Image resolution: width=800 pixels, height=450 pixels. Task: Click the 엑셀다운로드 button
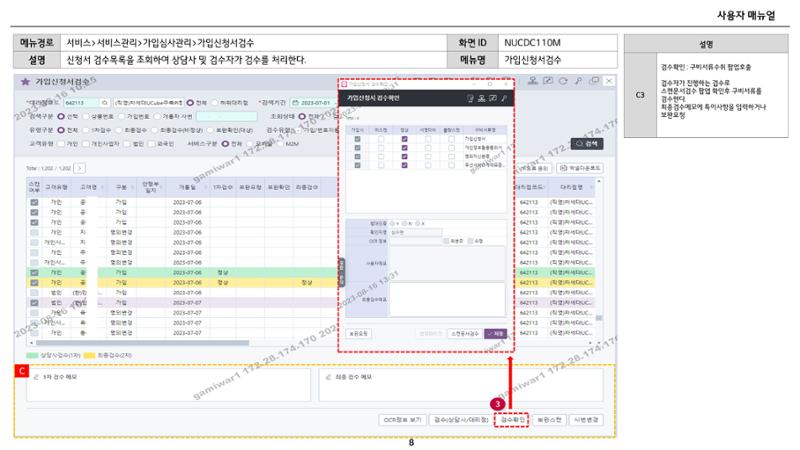coord(580,168)
